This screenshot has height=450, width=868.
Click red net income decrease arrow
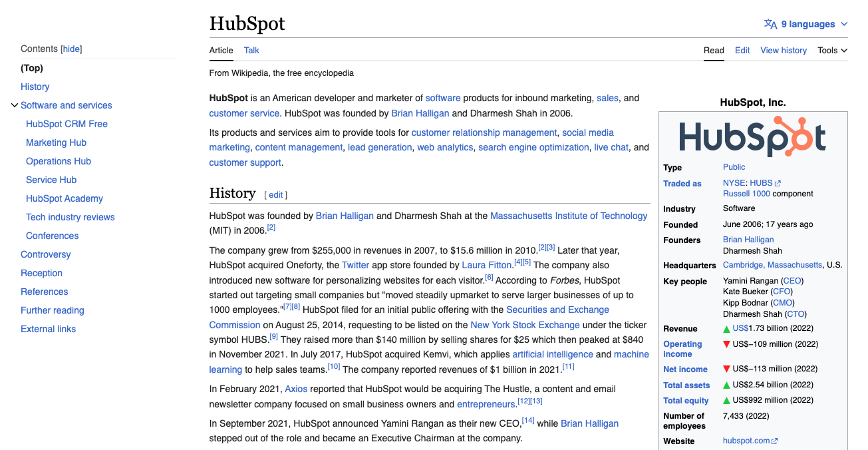[x=727, y=369]
